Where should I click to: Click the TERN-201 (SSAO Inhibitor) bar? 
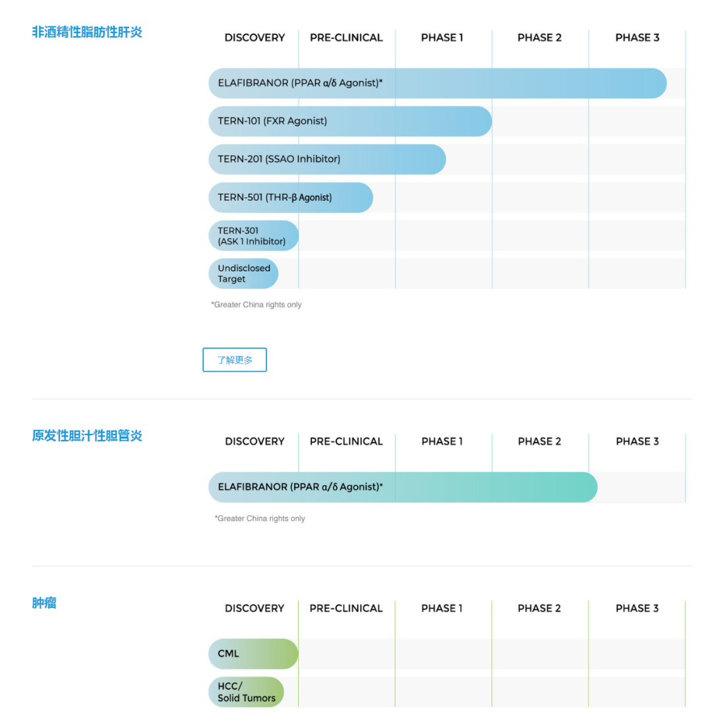coord(327,160)
